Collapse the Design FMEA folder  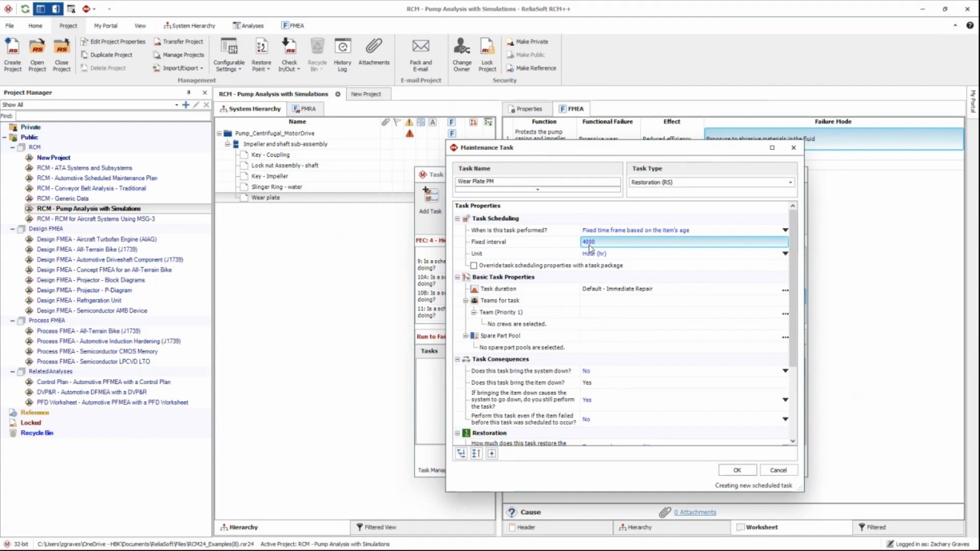point(13,229)
